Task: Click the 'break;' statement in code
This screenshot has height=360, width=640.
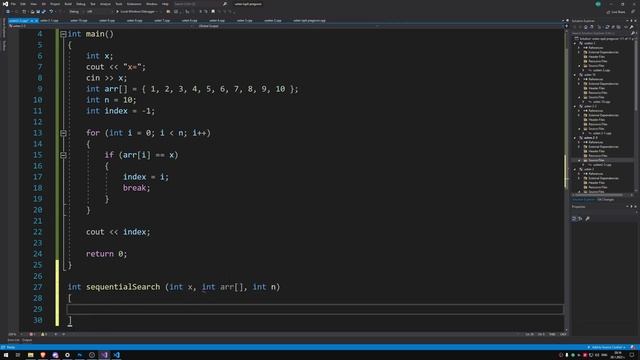Action: point(137,188)
